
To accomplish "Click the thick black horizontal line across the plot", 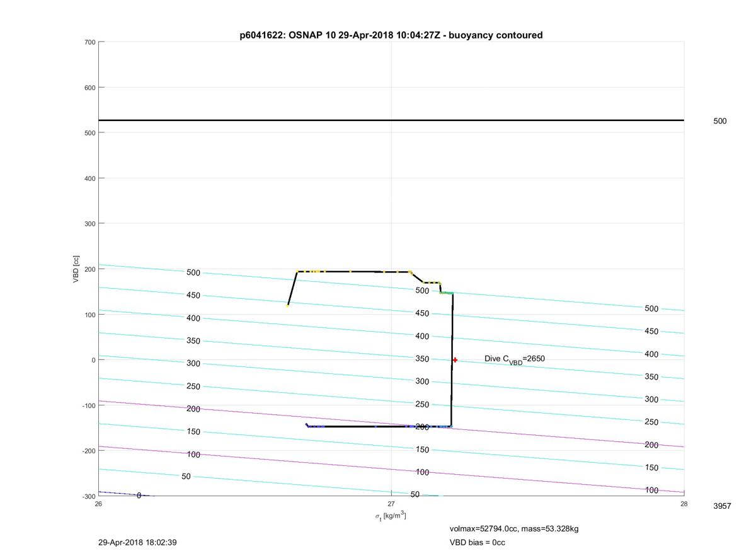I will pos(391,120).
